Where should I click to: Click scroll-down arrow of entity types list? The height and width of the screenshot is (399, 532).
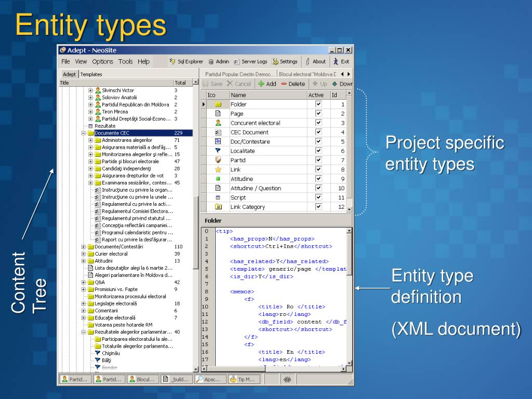click(349, 210)
